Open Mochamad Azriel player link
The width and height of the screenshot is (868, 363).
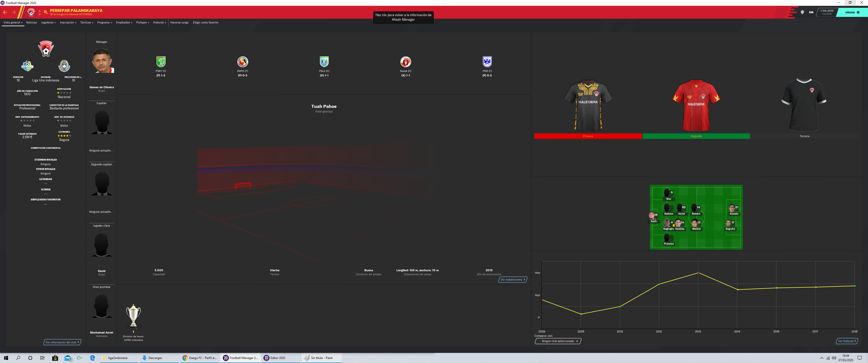pyautogui.click(x=101, y=332)
